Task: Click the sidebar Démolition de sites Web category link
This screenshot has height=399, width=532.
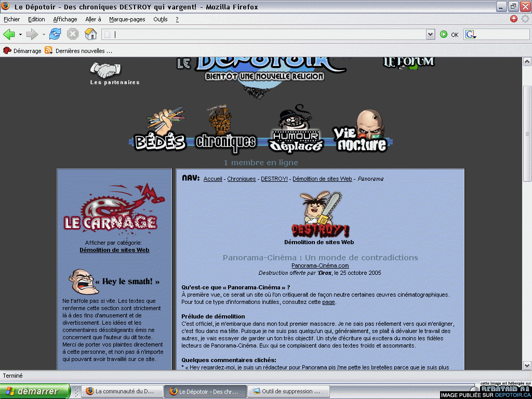Action: (114, 250)
